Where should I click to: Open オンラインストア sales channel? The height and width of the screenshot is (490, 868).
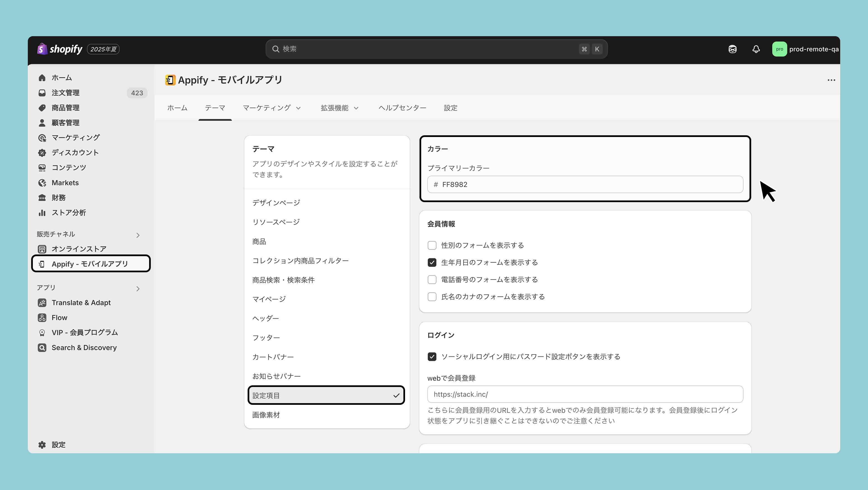79,249
